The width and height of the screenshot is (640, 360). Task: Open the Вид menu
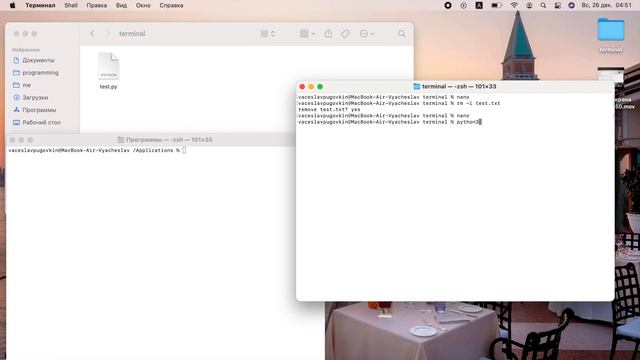point(121,5)
